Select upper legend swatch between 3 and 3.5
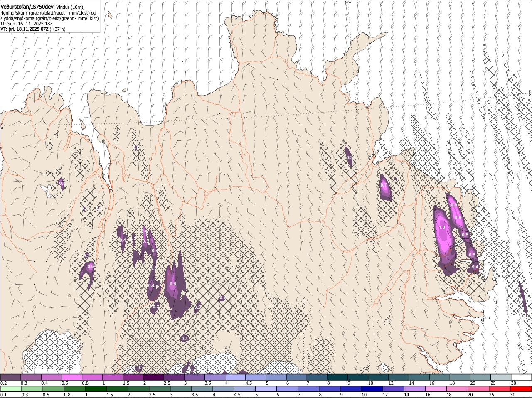Screen dimensions: 532x398 194,377
